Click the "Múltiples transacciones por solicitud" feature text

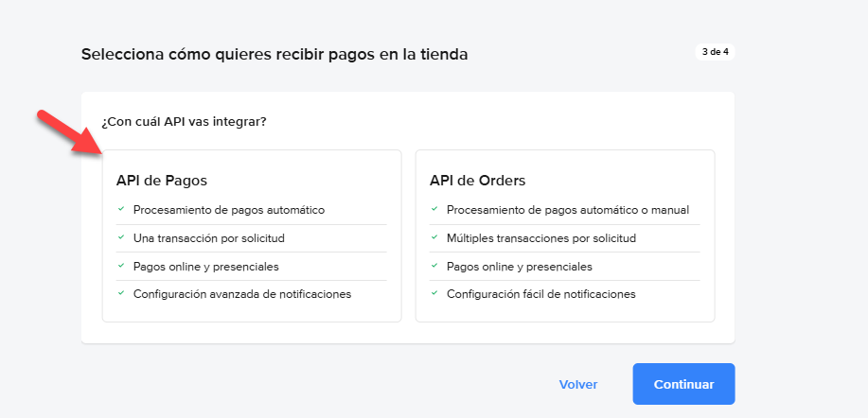point(540,238)
